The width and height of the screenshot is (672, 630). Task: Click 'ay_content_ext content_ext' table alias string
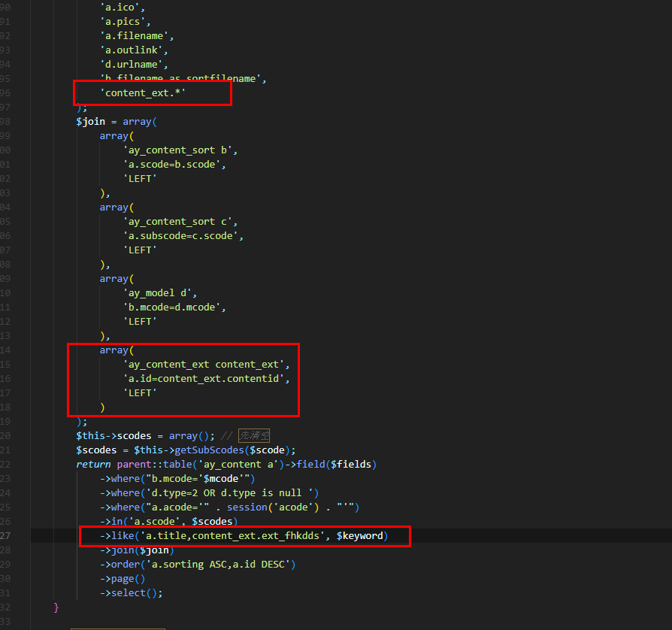click(206, 364)
